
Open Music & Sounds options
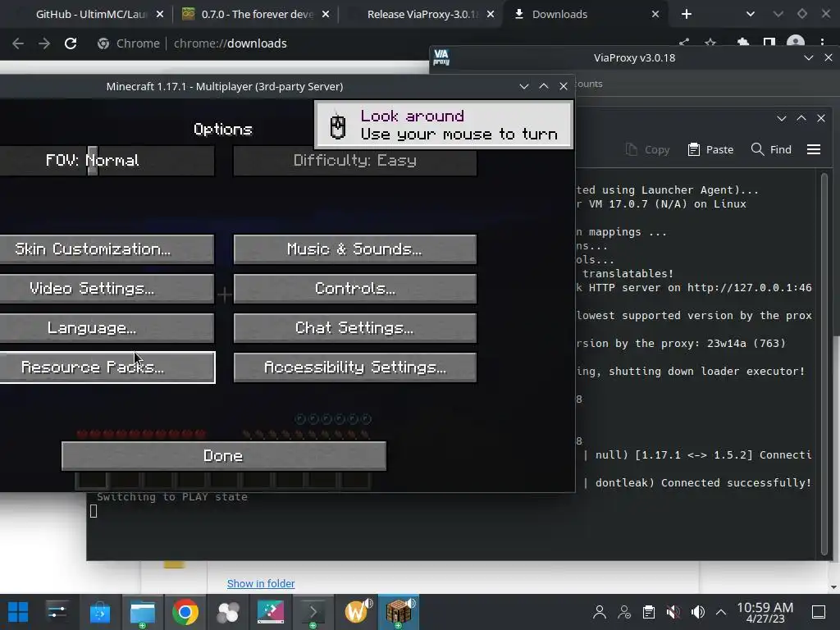[354, 249]
